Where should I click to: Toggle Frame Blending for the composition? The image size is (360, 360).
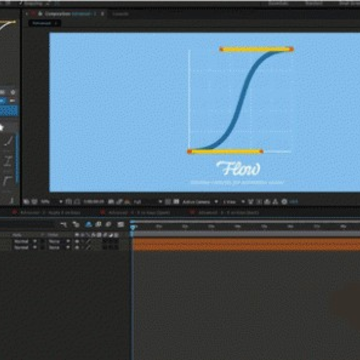98,224
